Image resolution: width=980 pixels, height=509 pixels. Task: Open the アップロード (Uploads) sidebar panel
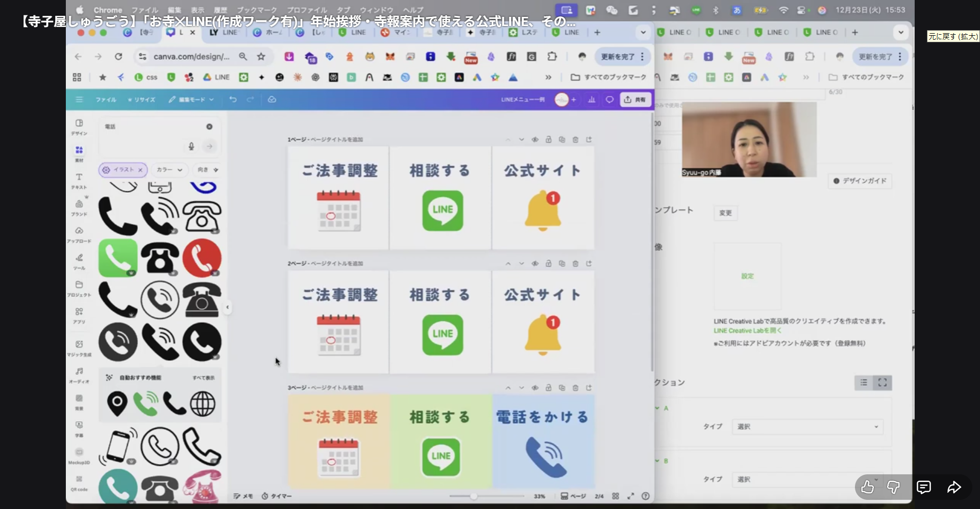(79, 234)
